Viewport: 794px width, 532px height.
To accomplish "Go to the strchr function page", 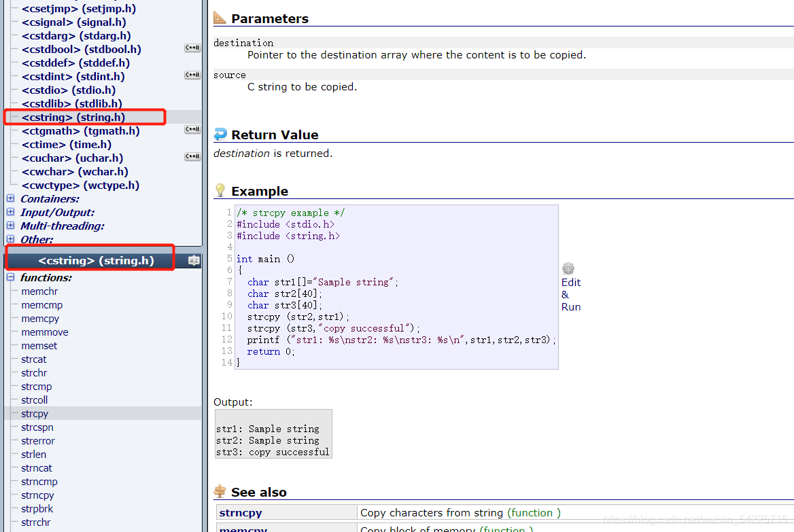I will coord(34,374).
